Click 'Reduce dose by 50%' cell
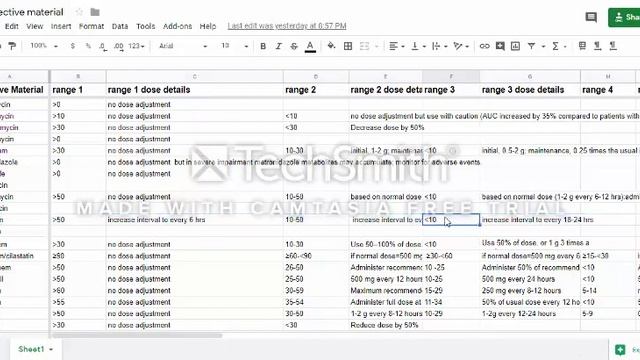 coord(385,325)
